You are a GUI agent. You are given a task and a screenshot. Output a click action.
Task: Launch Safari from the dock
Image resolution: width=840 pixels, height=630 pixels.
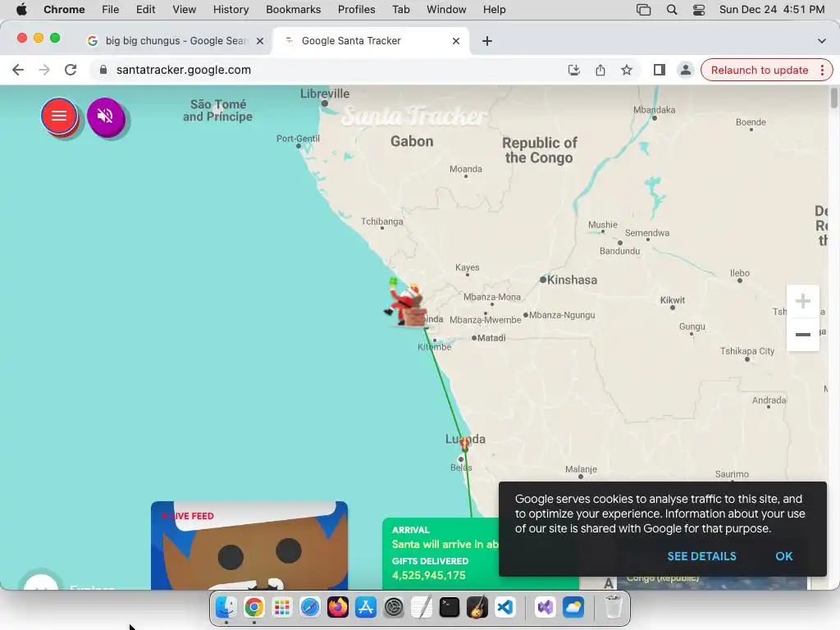tap(309, 608)
